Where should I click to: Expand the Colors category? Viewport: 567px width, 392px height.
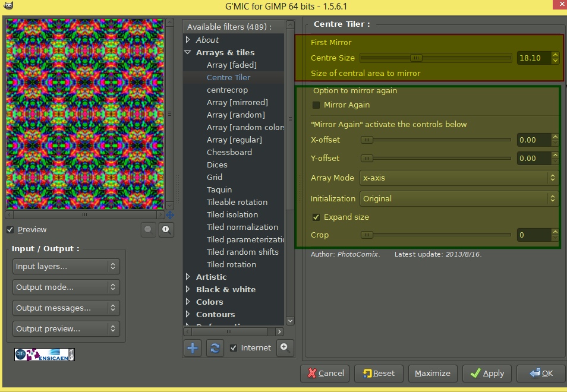[188, 302]
